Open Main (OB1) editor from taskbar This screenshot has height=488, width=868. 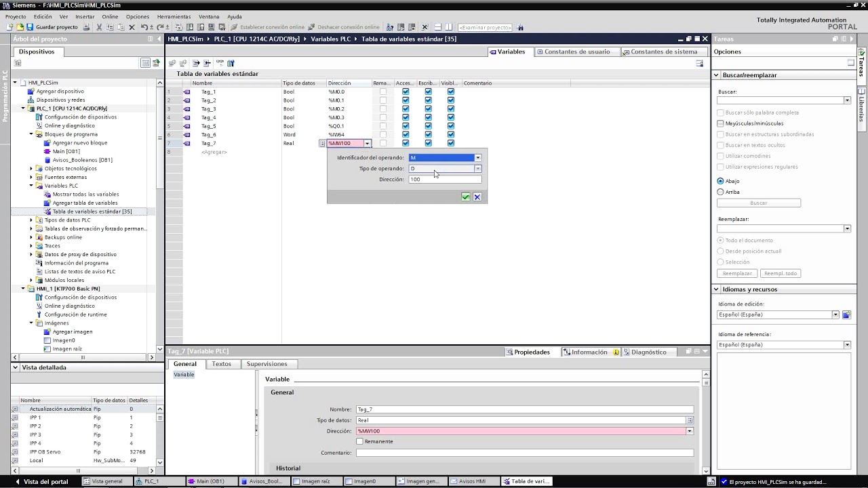[211, 482]
